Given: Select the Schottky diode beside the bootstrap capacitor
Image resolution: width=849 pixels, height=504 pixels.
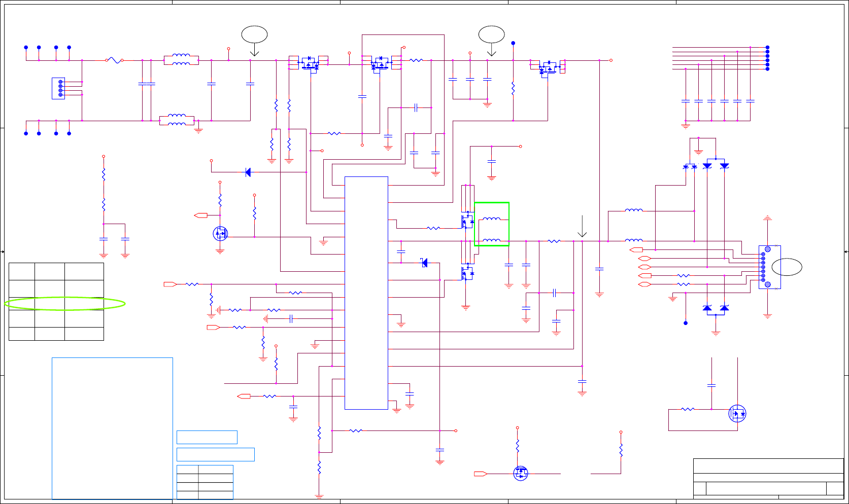Looking at the screenshot, I should [x=424, y=263].
